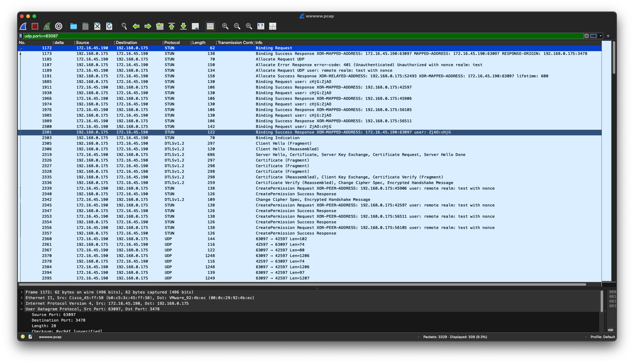Apply display filter with arrow button
Screen dimensions: 634x364
pyautogui.click(x=593, y=36)
